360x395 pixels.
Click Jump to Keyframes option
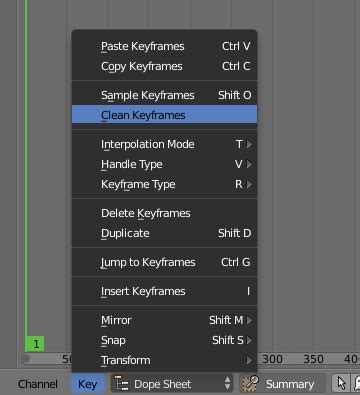[164, 262]
